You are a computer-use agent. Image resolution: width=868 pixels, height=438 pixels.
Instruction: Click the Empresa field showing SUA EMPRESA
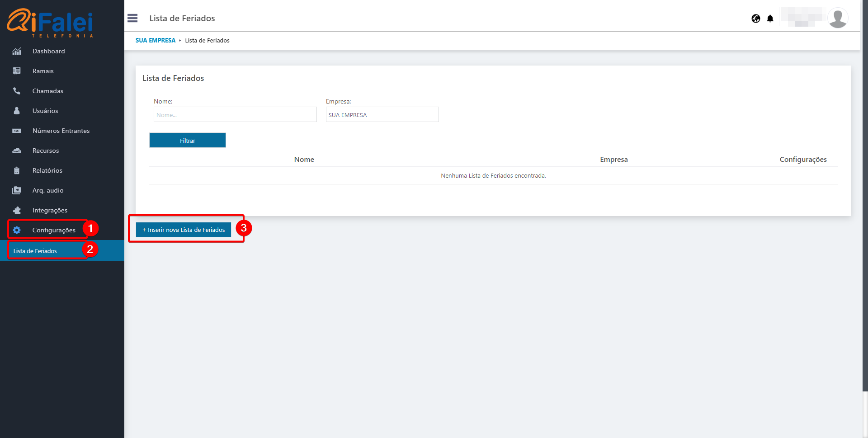(382, 114)
